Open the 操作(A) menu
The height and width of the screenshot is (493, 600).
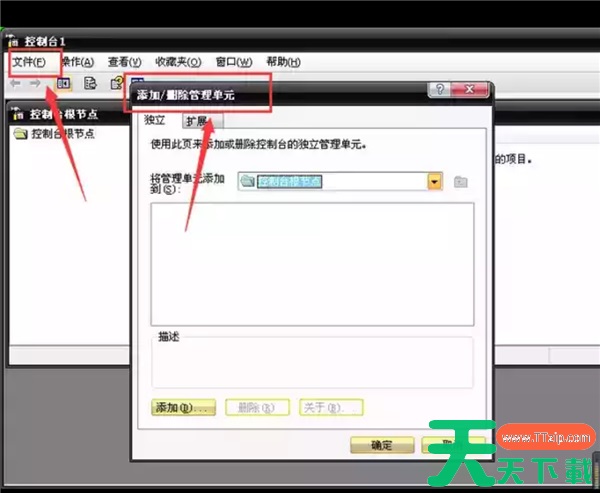tap(78, 62)
